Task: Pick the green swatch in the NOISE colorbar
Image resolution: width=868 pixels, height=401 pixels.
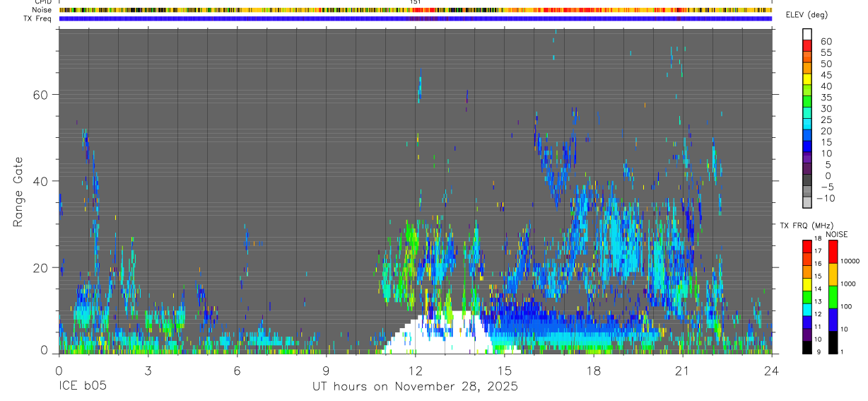Action: pos(832,296)
